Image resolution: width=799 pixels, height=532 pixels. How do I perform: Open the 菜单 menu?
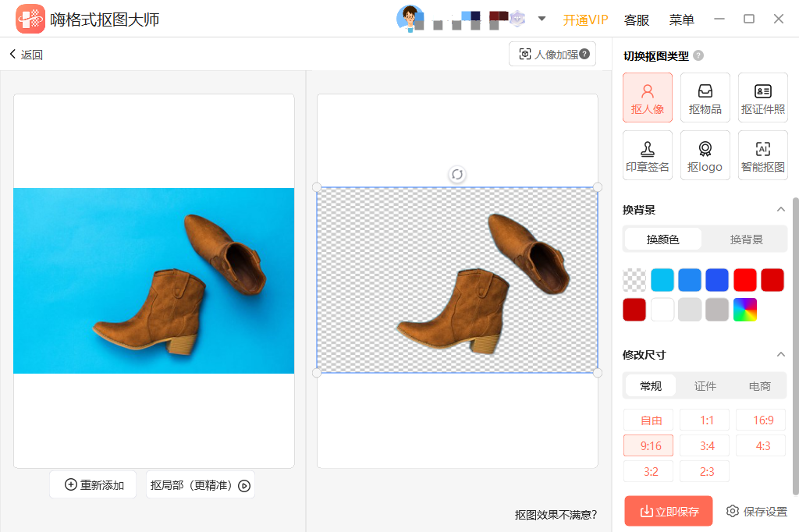pos(681,20)
